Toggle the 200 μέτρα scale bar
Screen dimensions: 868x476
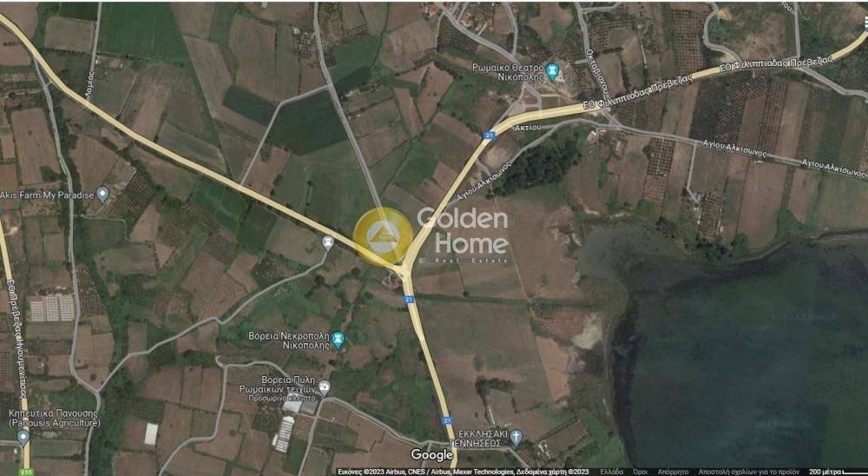(x=837, y=473)
